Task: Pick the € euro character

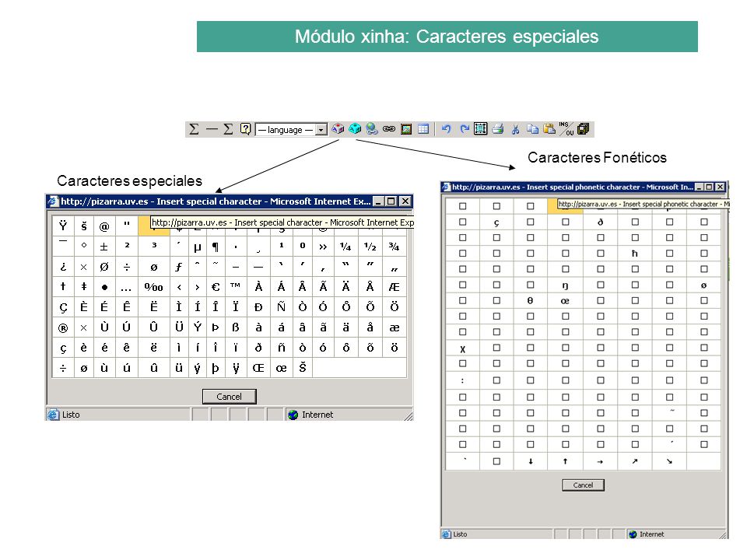Action: pyautogui.click(x=216, y=287)
